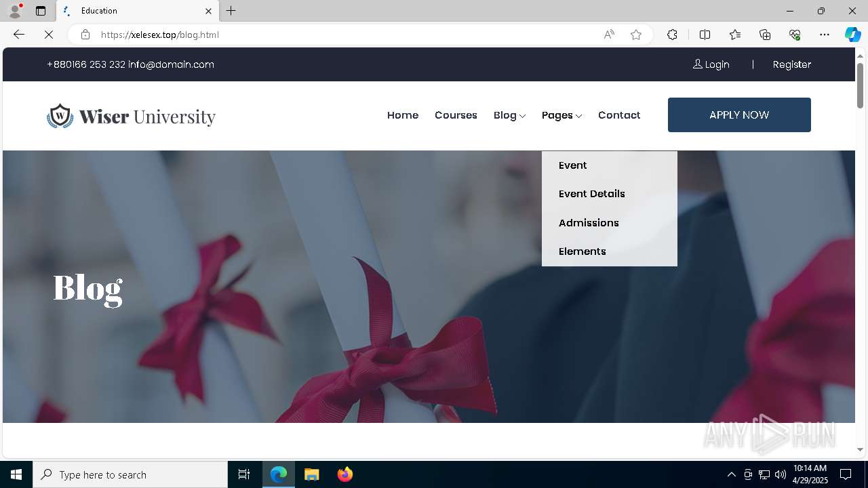Open network status in the tray
This screenshot has width=868, height=488.
(x=764, y=474)
